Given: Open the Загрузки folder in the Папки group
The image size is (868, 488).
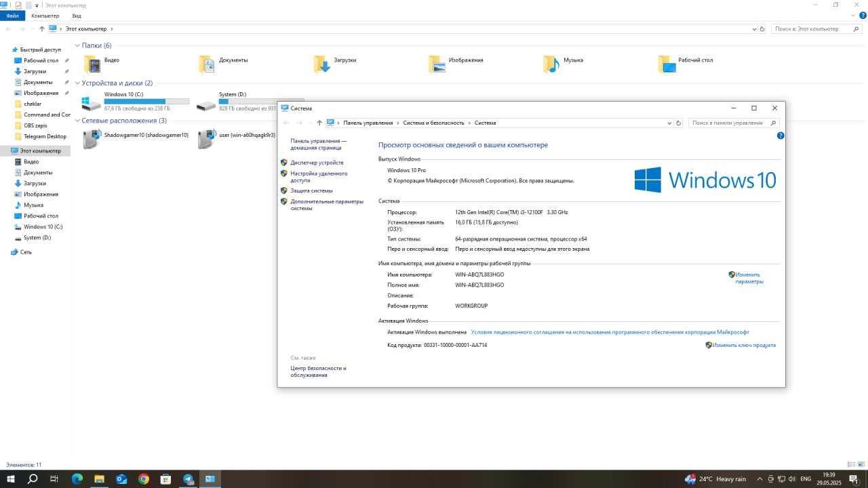Looking at the screenshot, I should 335,63.
